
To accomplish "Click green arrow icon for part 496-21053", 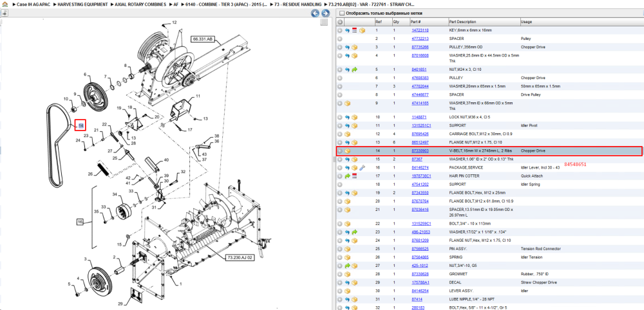I will pos(354,232).
